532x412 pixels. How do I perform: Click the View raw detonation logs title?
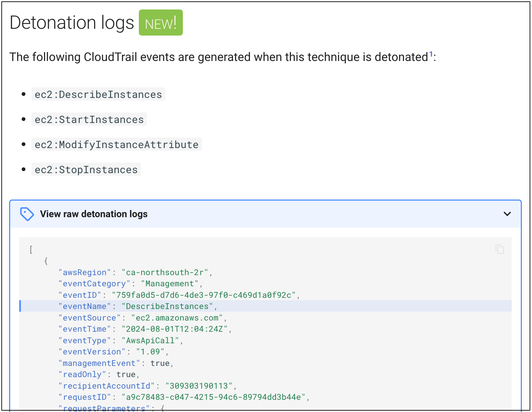pyautogui.click(x=94, y=214)
